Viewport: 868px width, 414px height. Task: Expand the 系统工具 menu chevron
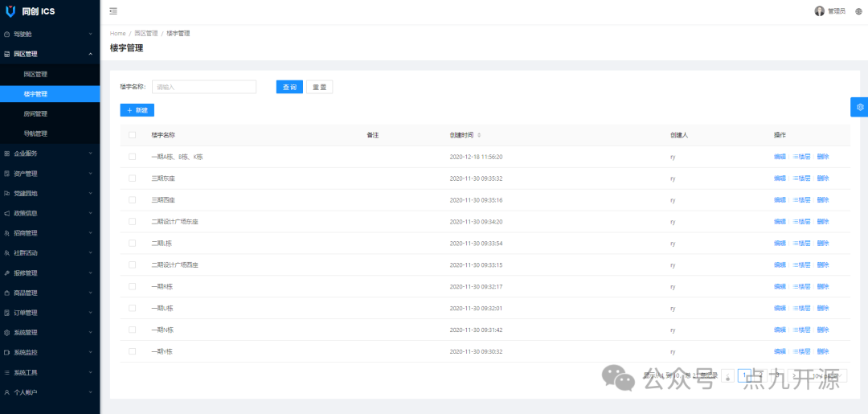click(90, 372)
